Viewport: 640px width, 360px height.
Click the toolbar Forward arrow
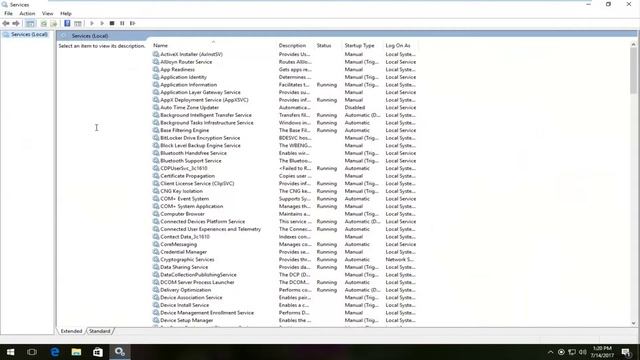click(x=16, y=24)
